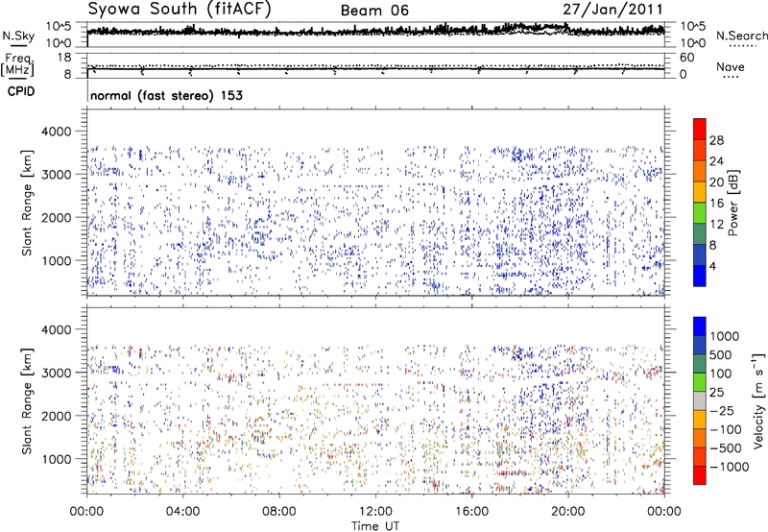This screenshot has width=768, height=532.
Task: Click the N.Sky noise trace plot
Action: click(x=375, y=35)
